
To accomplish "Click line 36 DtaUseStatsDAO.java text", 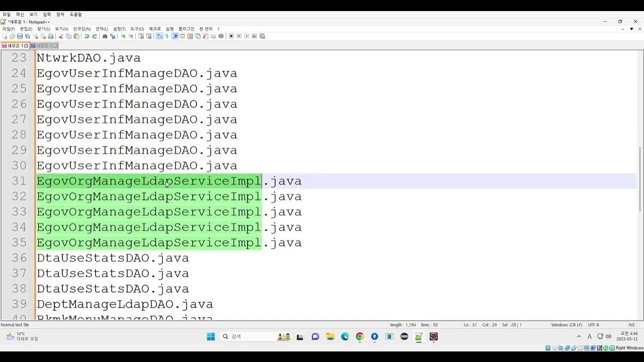I will pos(113,258).
